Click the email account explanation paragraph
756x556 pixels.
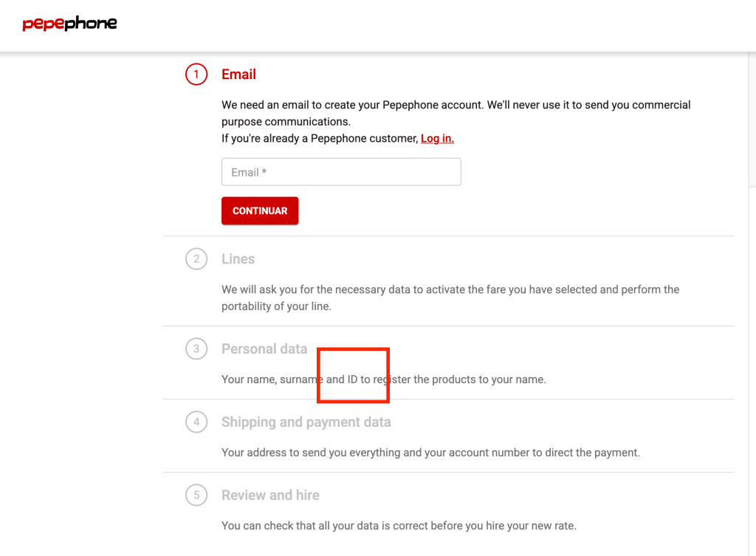coord(456,113)
